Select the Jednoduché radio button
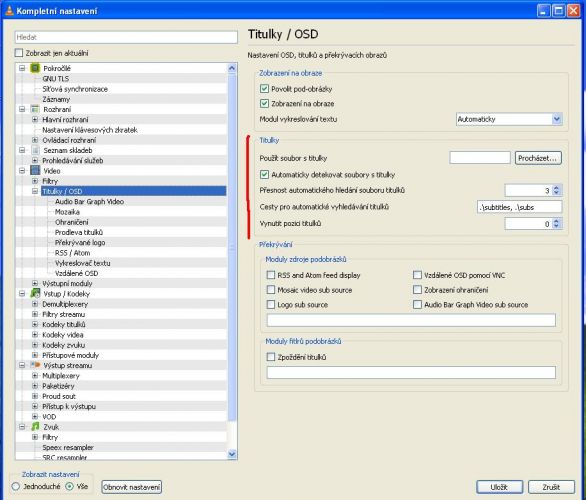This screenshot has height=500, width=586. click(16, 487)
